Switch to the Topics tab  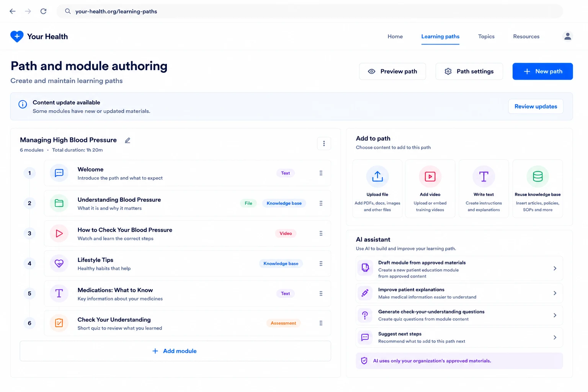click(x=486, y=36)
